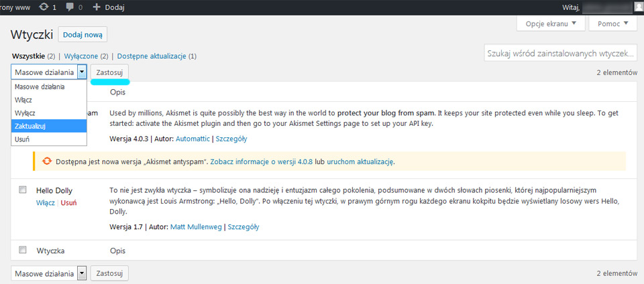
Task: Click the Wtyczki page heading
Action: tap(32, 35)
